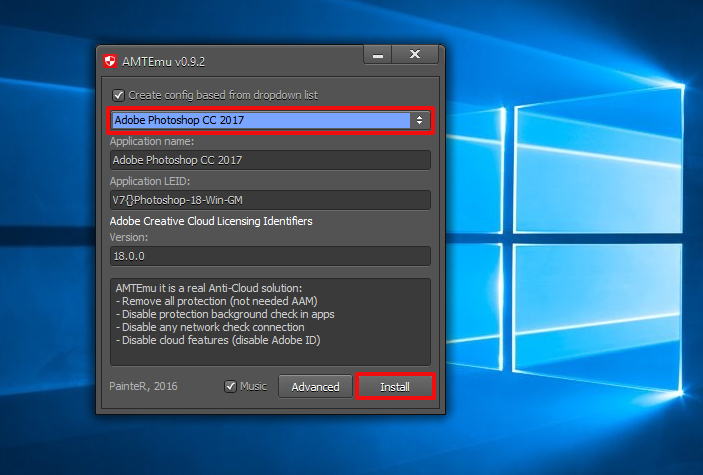Click the 'Adobe Creative Cloud Licensing Identifiers' text
This screenshot has height=475, width=703.
tap(211, 221)
